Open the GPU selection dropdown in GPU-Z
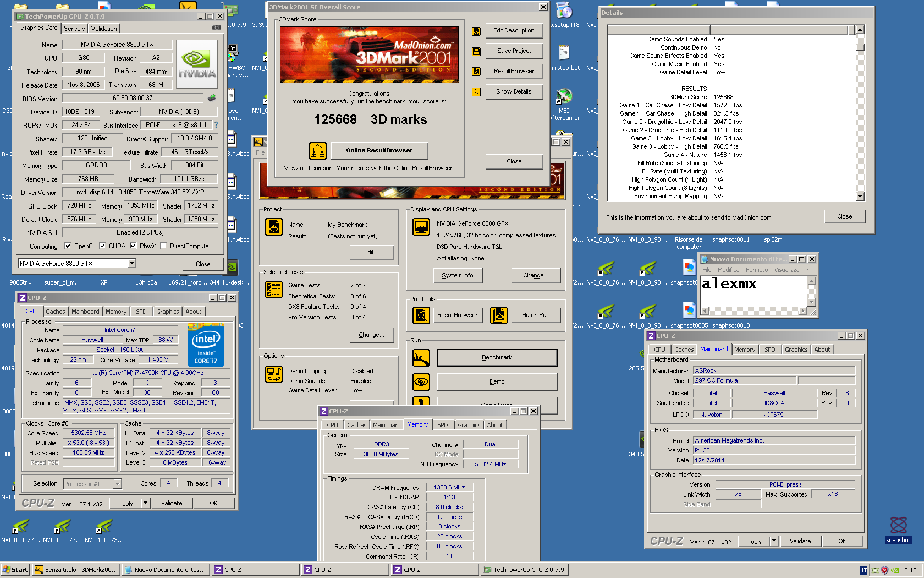The height and width of the screenshot is (578, 924). tap(132, 264)
